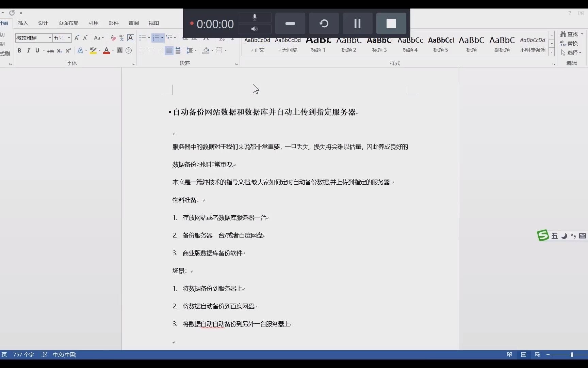The image size is (588, 368).
Task: Expand the highlight color dropdown arrow
Action: (100, 50)
